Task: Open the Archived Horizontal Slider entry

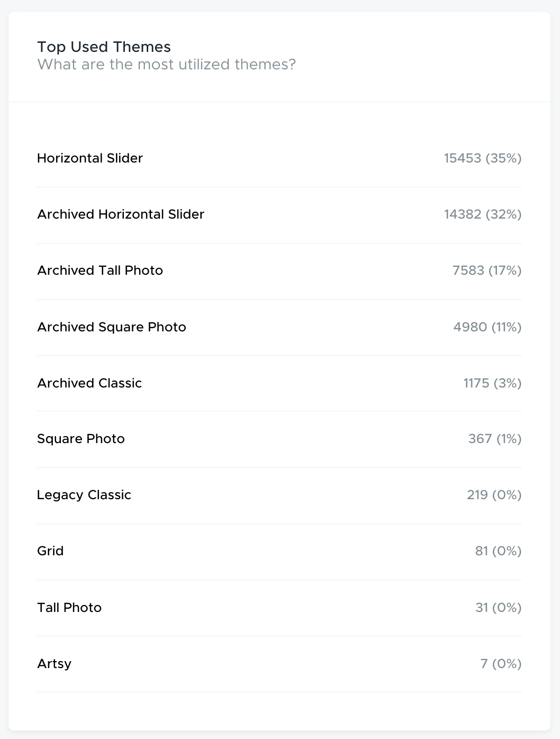Action: pos(279,215)
